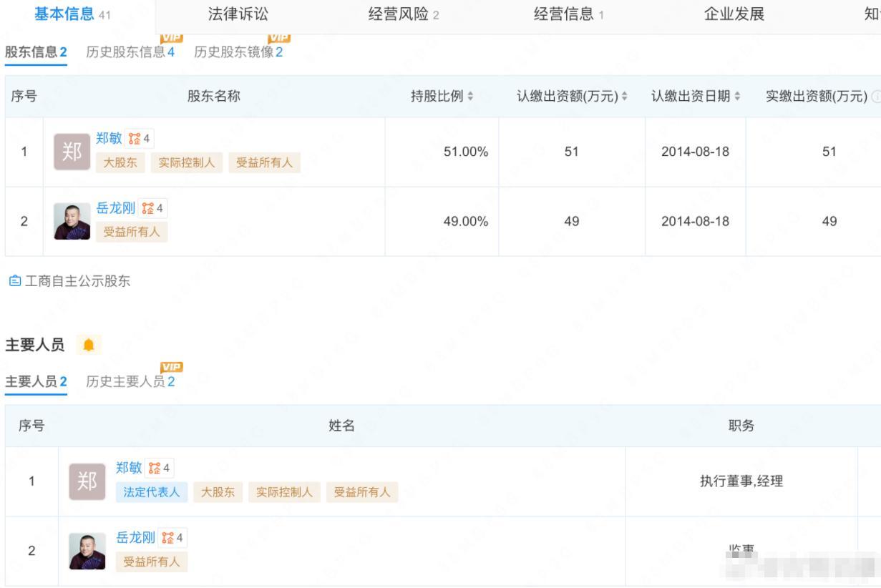Go to the 企业发展 tab
The height and width of the screenshot is (588, 881).
[x=734, y=15]
